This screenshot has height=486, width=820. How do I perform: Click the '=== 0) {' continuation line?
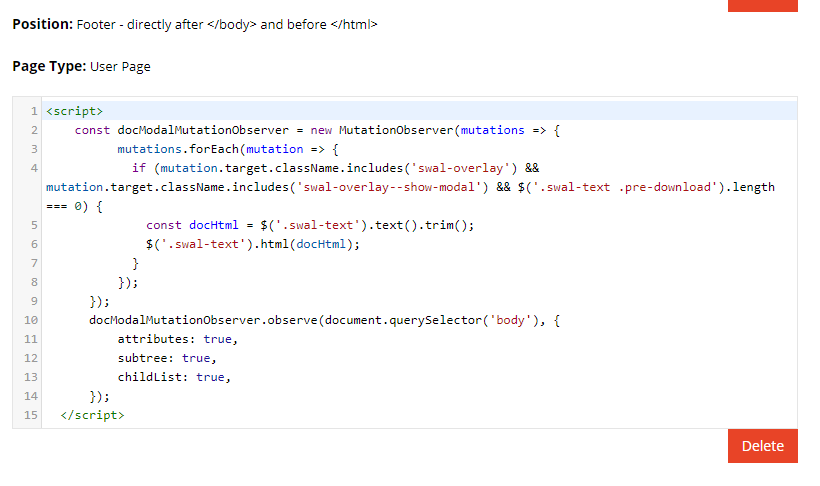tap(74, 206)
